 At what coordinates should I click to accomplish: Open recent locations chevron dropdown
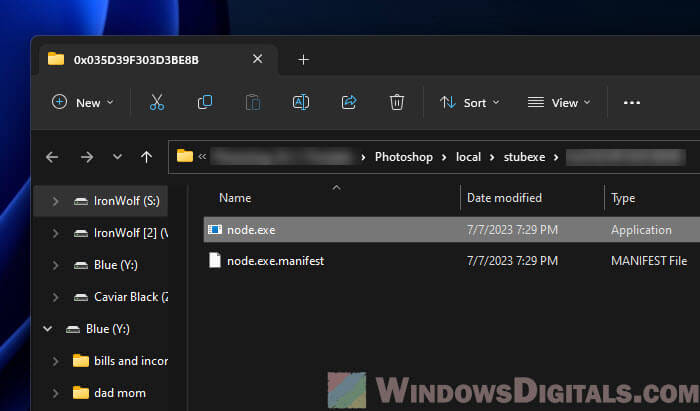117,157
